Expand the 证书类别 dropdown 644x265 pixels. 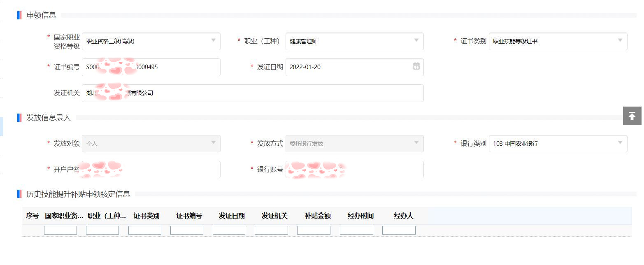click(x=620, y=40)
